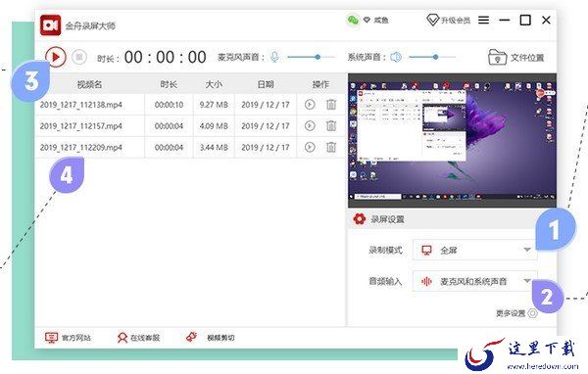Open 更多设置 more settings

[516, 313]
